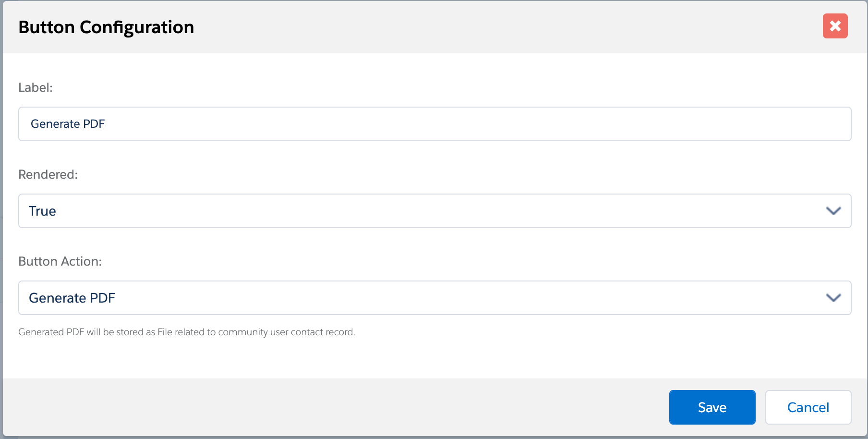The image size is (868, 439).
Task: Click the middle of the Button Action combo box
Action: pyautogui.click(x=434, y=298)
